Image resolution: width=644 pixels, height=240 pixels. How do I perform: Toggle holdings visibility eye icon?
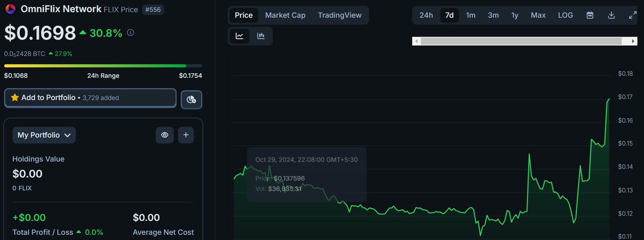165,135
